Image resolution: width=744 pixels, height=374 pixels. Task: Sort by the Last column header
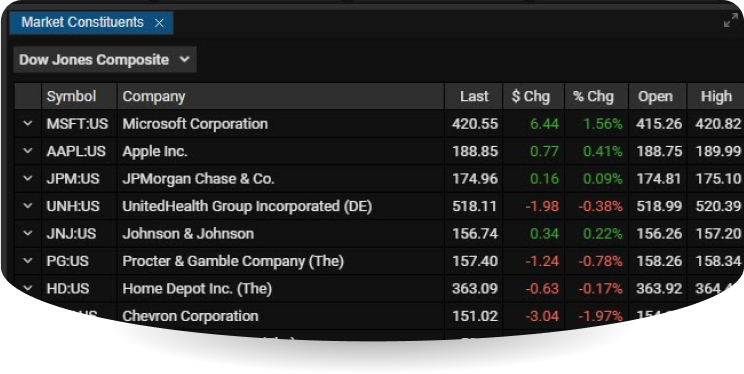474,96
